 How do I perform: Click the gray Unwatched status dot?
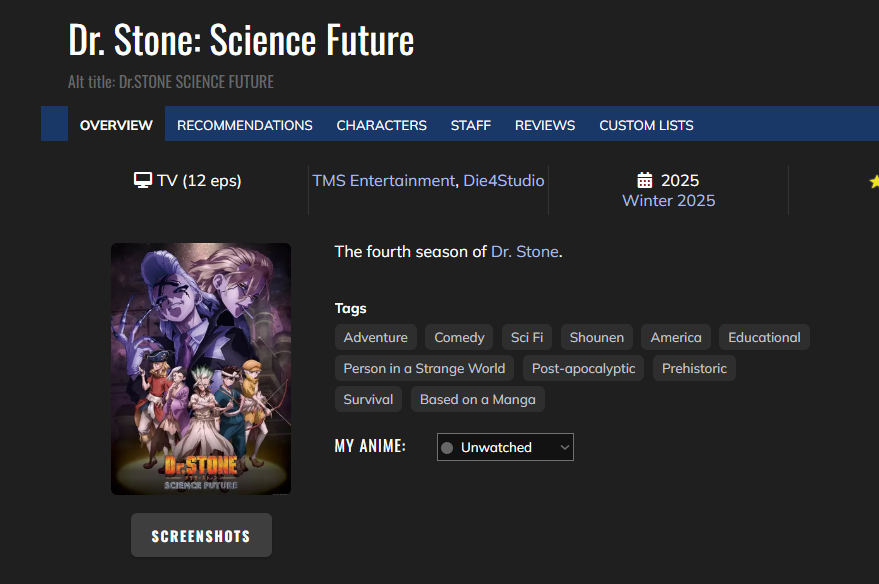coord(447,448)
